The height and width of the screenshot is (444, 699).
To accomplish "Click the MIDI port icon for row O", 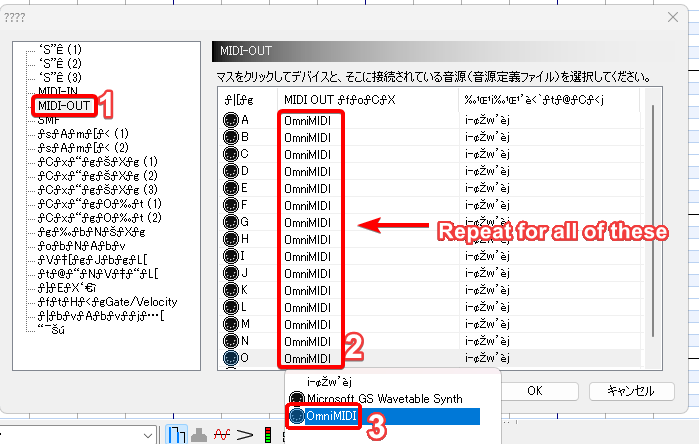I will pos(231,358).
